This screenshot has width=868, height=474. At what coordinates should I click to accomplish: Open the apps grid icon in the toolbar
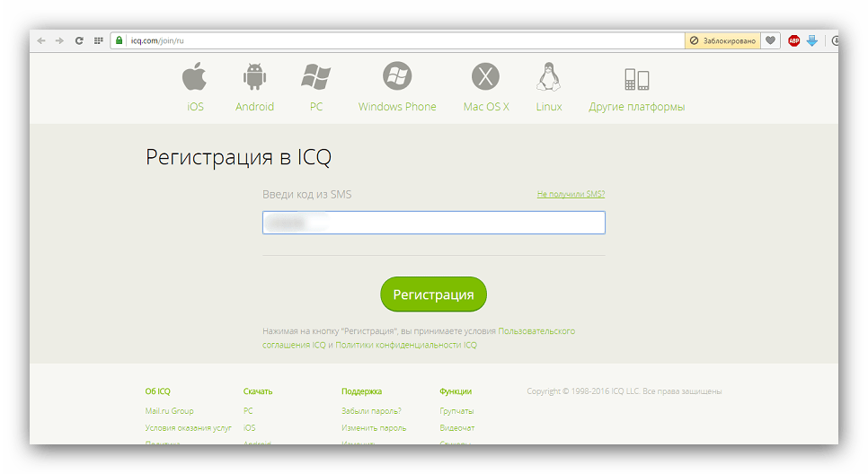[99, 40]
